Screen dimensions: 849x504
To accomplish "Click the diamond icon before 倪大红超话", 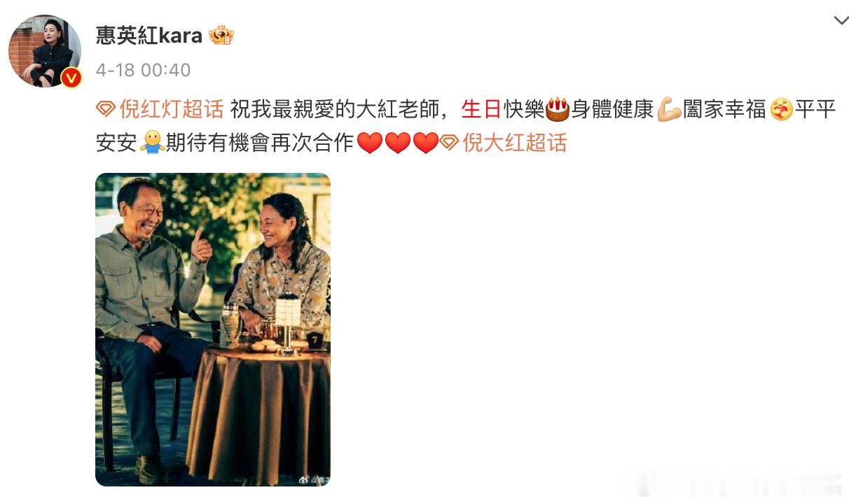I will tap(450, 143).
